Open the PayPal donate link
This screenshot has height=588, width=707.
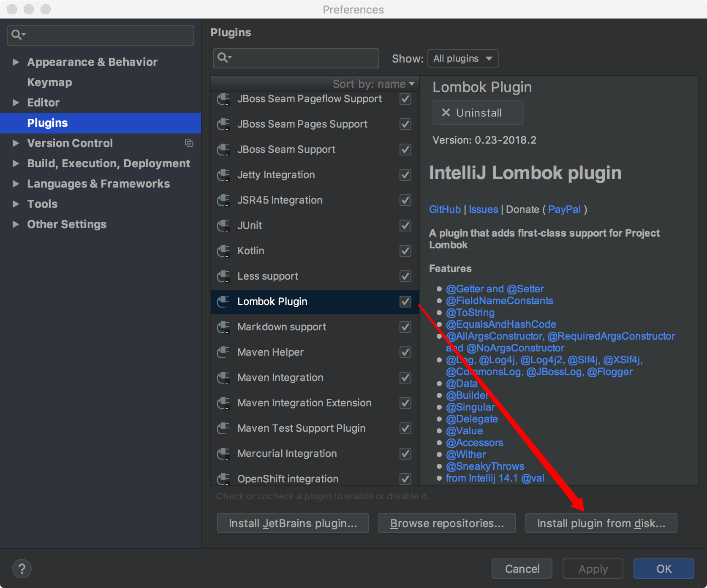tap(564, 210)
